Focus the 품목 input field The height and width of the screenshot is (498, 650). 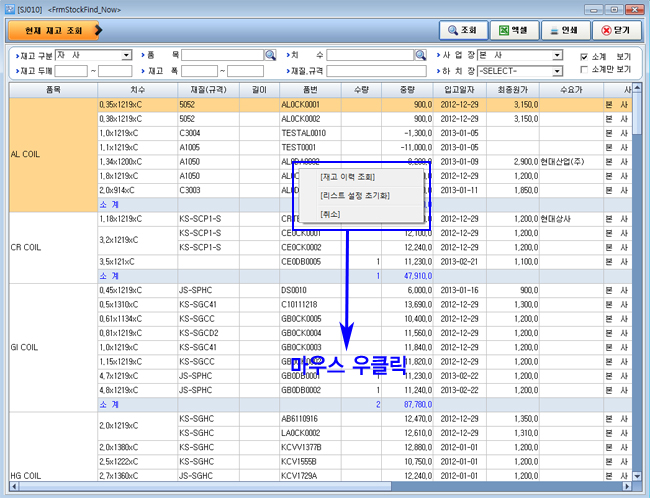click(223, 55)
